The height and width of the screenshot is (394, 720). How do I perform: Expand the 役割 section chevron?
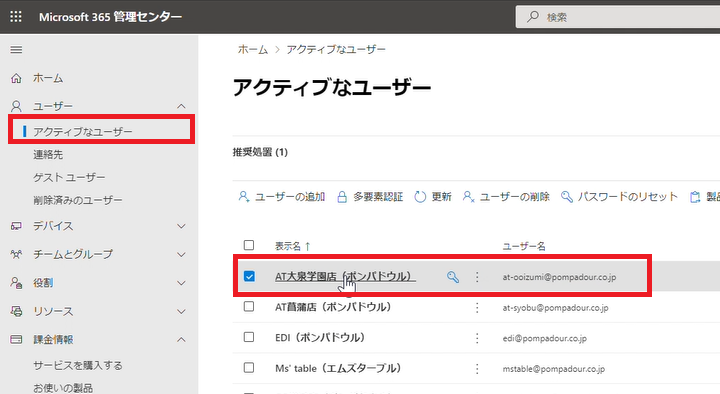point(181,283)
